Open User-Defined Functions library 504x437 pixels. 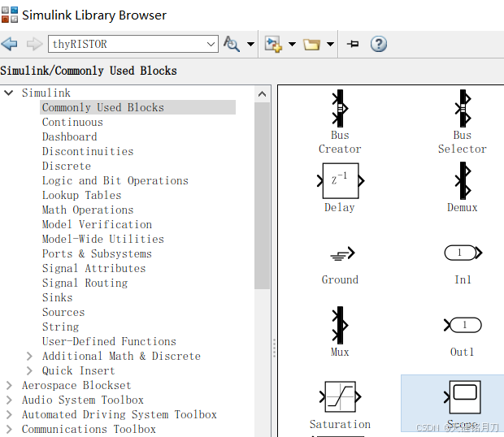tap(109, 341)
